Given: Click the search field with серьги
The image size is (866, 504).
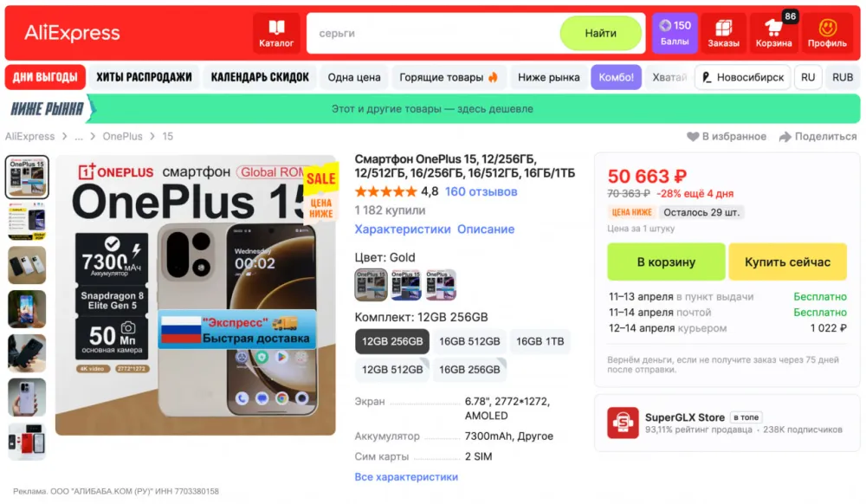Looking at the screenshot, I should 434,33.
